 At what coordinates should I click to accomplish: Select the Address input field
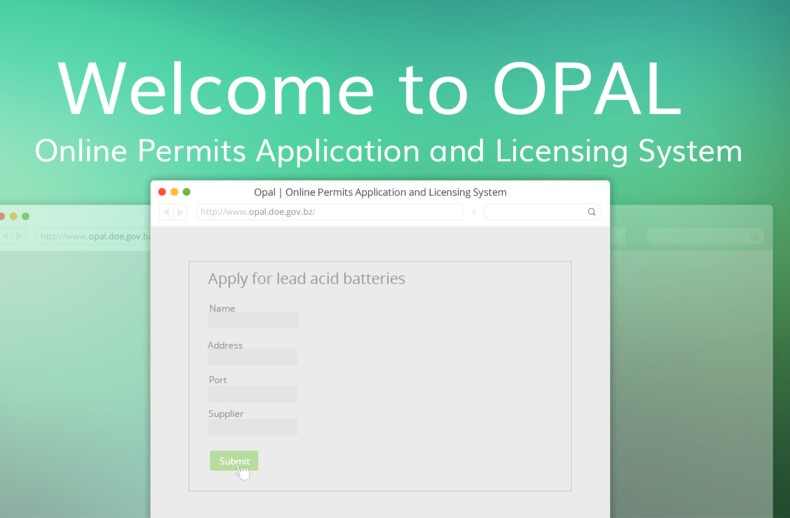[x=253, y=357]
